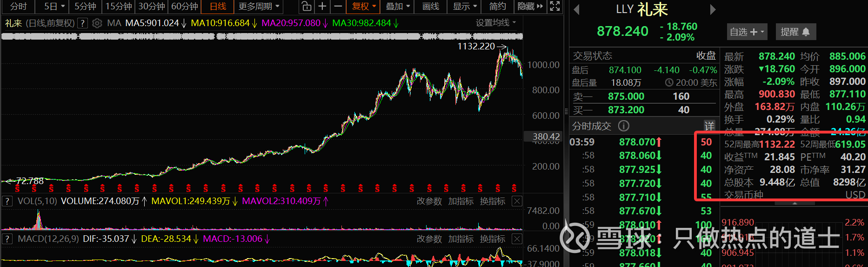Viewport: 868px width, 267px height.
Task: Expand the 更多周期 dropdown
Action: [259, 7]
